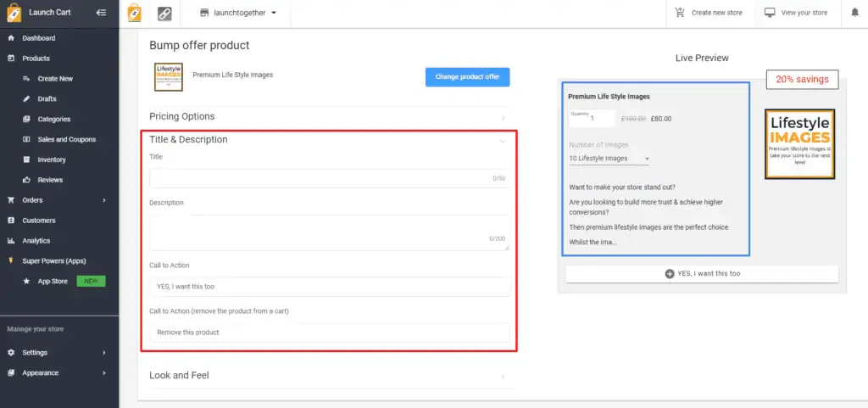Click the Sales and Coupons icon
868x408 pixels.
[x=26, y=139]
